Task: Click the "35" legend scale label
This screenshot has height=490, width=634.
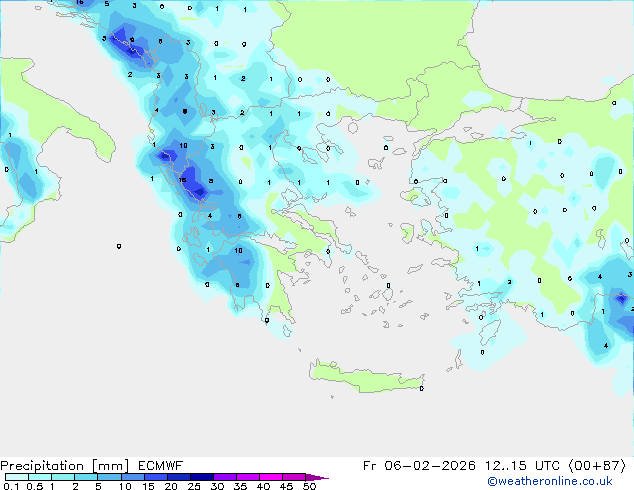Action: pos(240,486)
